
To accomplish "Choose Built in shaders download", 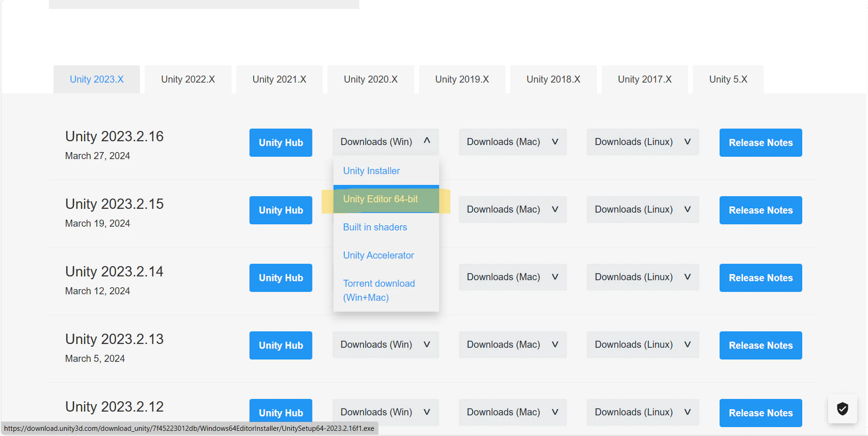I will point(386,227).
